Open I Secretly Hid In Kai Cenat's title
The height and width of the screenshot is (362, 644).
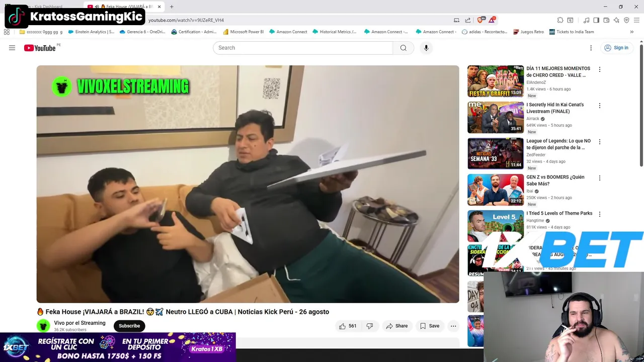tap(555, 108)
